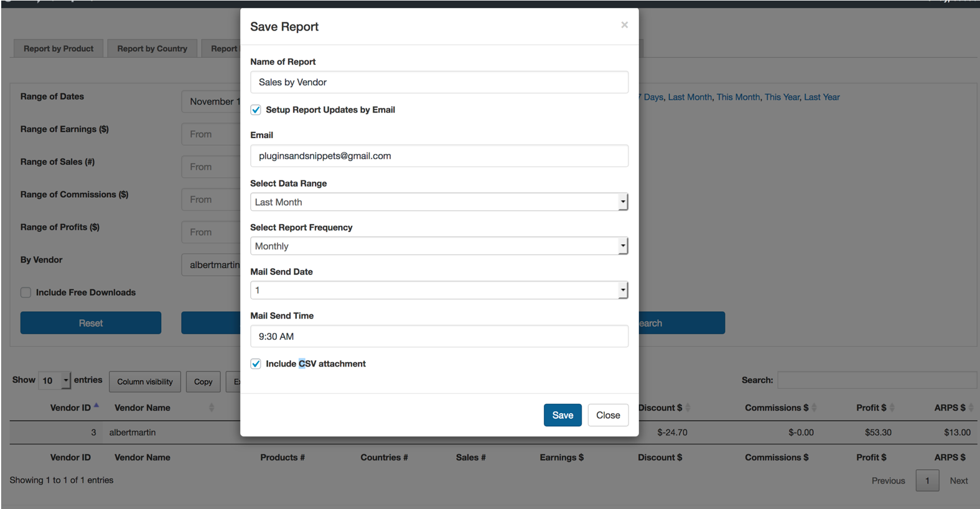Screen dimensions: 980x509
Task: Click the By Vendor albertmartin field
Action: pos(211,265)
